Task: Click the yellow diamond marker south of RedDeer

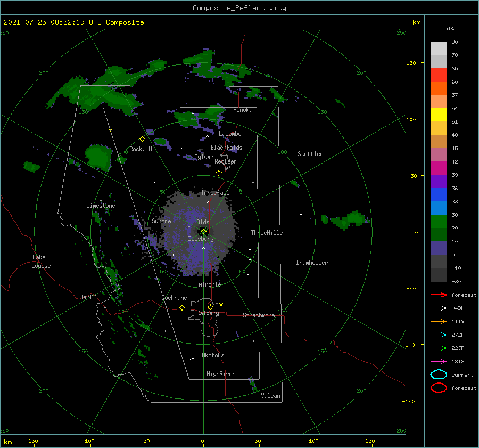Action: click(x=219, y=173)
